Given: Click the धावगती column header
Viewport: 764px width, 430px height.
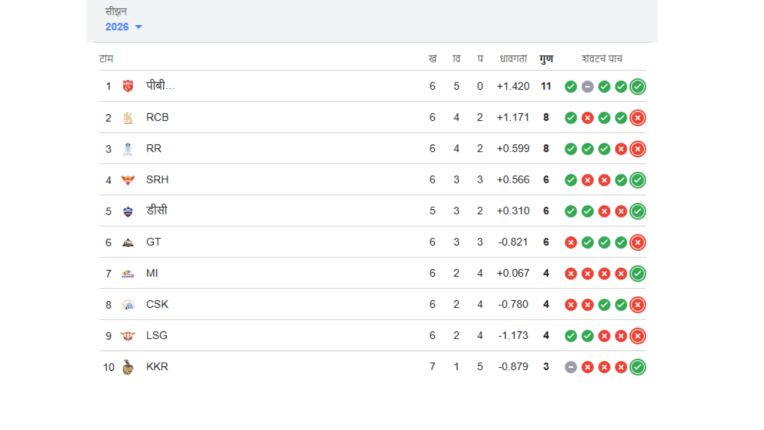Looking at the screenshot, I should 513,59.
